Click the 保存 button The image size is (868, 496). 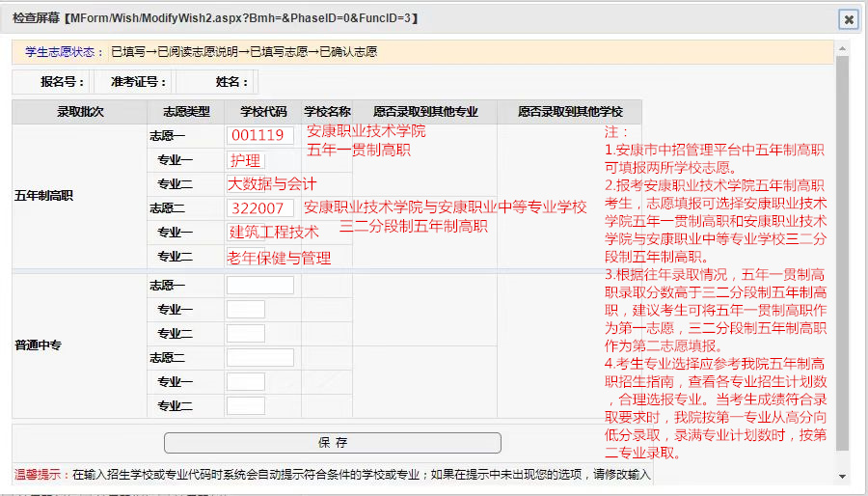[x=332, y=443]
